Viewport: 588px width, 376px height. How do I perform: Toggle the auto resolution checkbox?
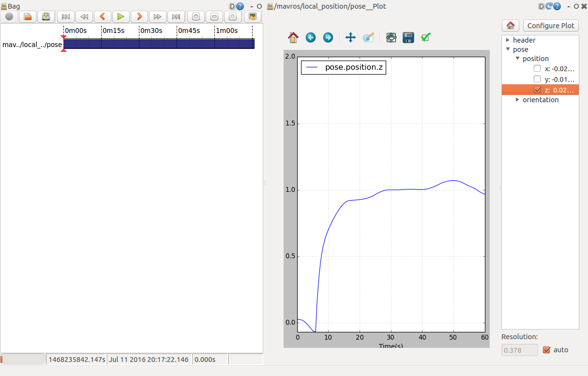coord(547,350)
